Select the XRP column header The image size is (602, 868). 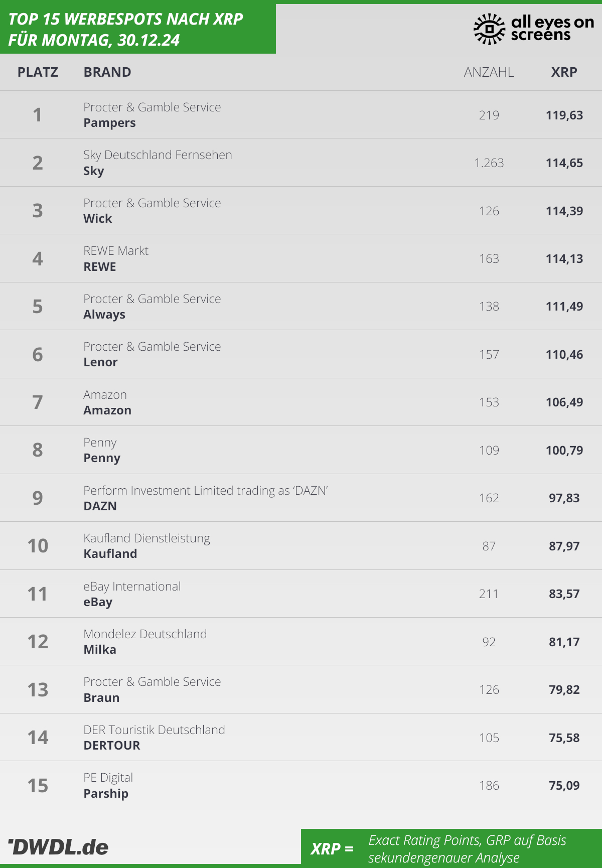click(564, 72)
